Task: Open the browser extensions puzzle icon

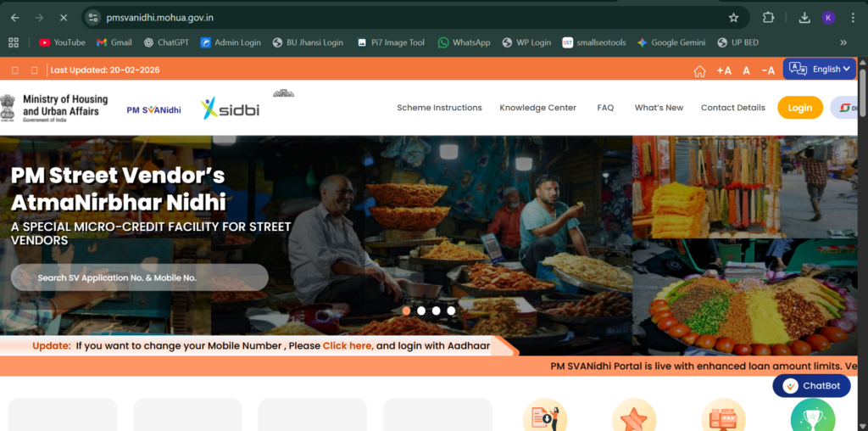Action: (x=768, y=18)
